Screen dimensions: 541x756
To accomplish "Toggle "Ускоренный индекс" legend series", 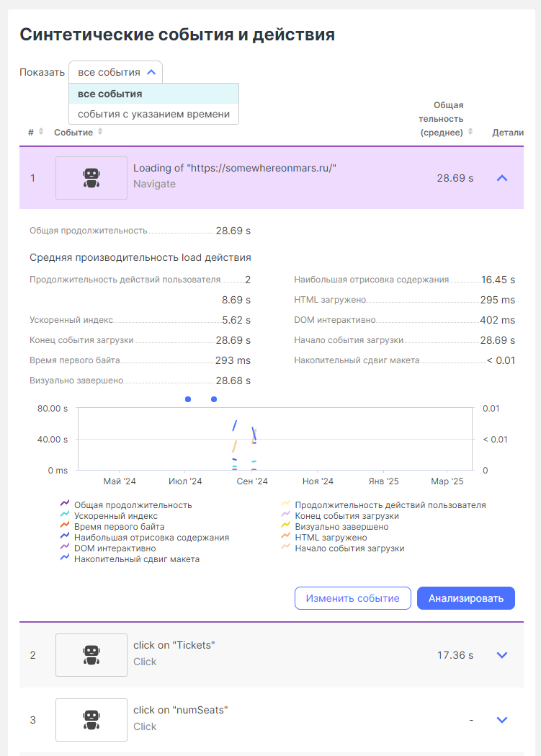I will tap(115, 516).
